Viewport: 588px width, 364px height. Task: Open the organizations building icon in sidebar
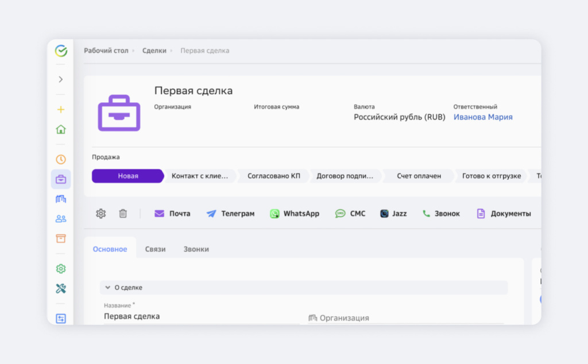tap(61, 199)
